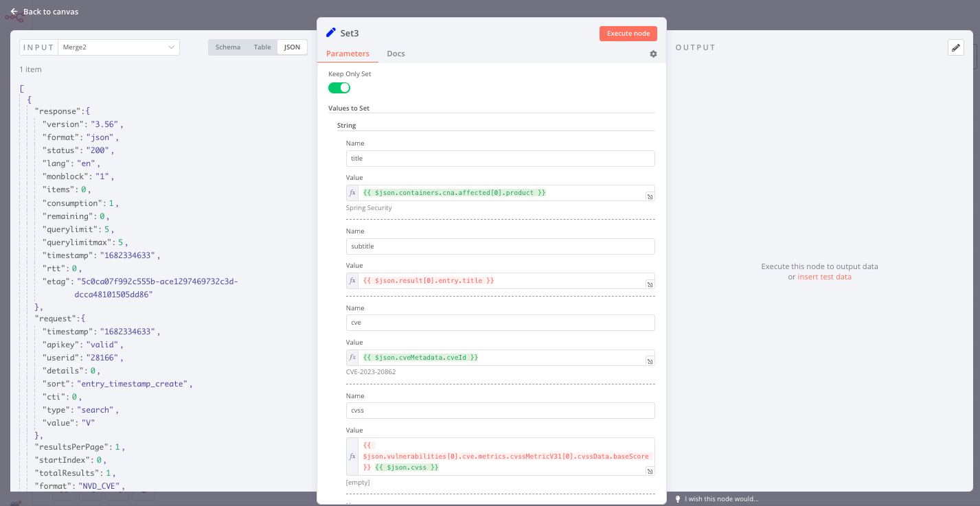Open expression editor for the title value
Screen dimensions: 980x506
[x=650, y=196]
